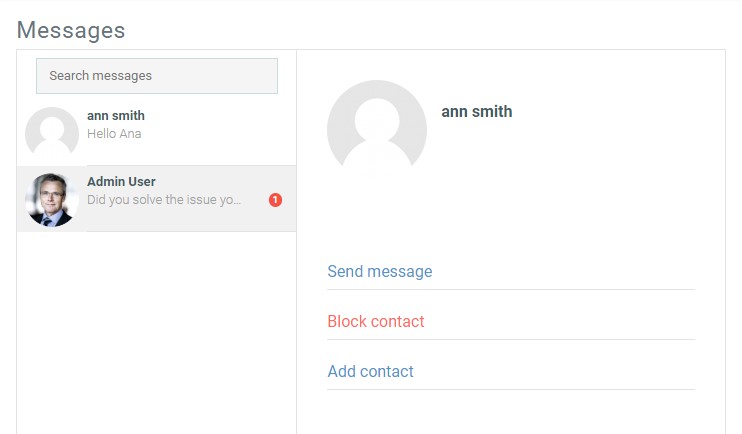Click the blank area below Add contact

(x=510, y=412)
